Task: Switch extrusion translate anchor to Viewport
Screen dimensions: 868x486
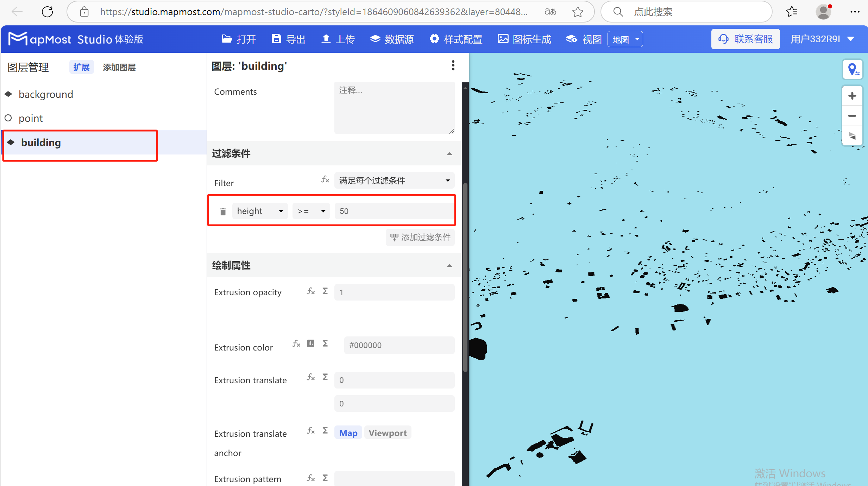Action: tap(387, 433)
